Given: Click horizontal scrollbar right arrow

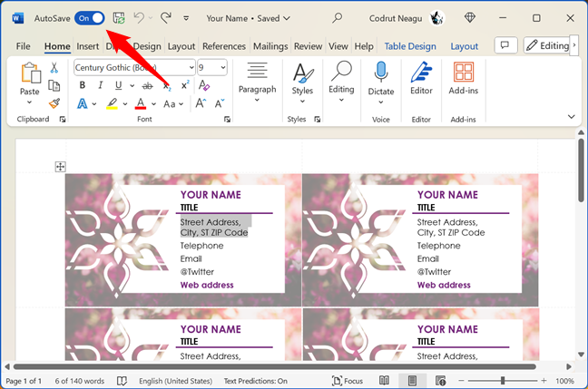Looking at the screenshot, I should (569, 366).
